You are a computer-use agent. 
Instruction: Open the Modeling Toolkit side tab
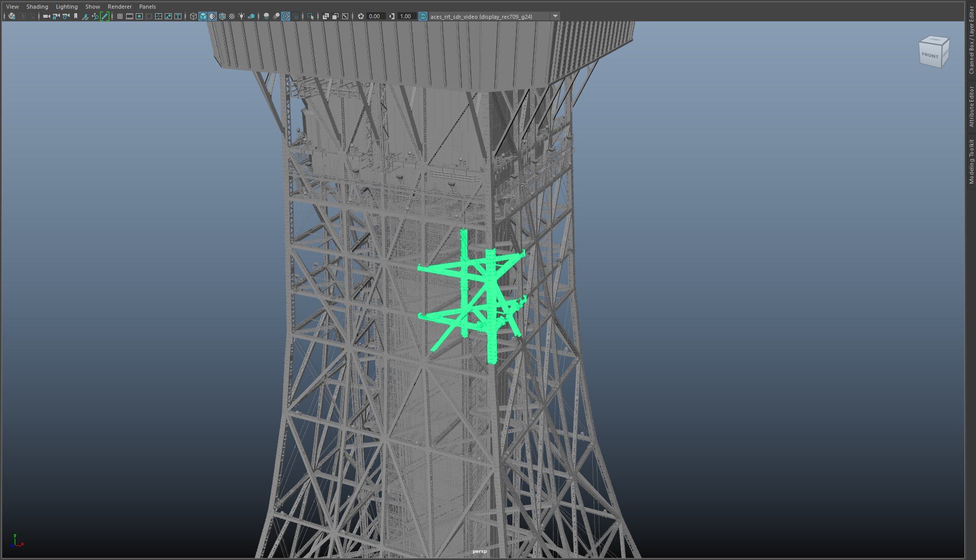click(x=971, y=162)
